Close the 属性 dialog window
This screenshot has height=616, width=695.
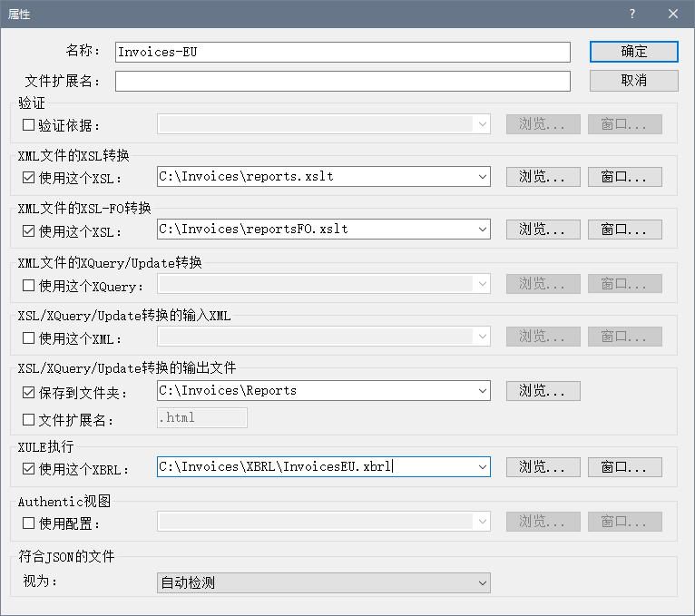[x=672, y=14]
